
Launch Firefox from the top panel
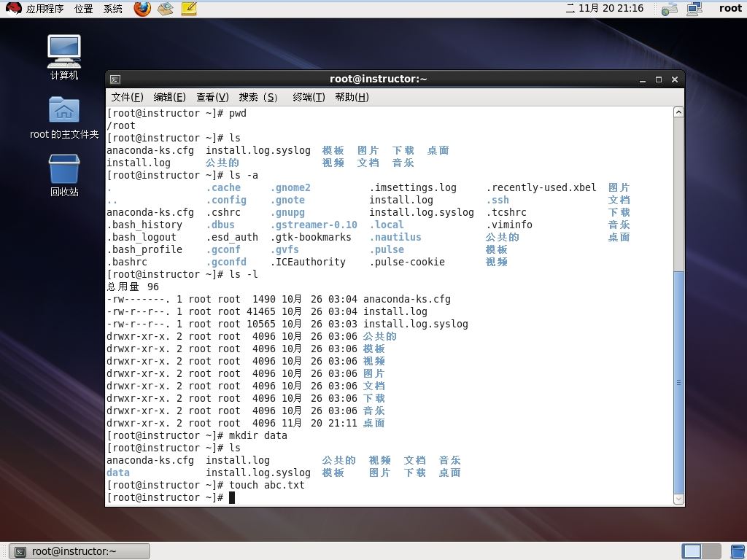142,9
